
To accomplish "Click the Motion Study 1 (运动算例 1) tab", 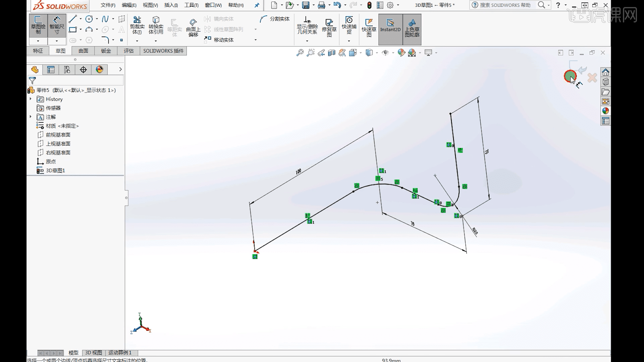I will (x=120, y=353).
